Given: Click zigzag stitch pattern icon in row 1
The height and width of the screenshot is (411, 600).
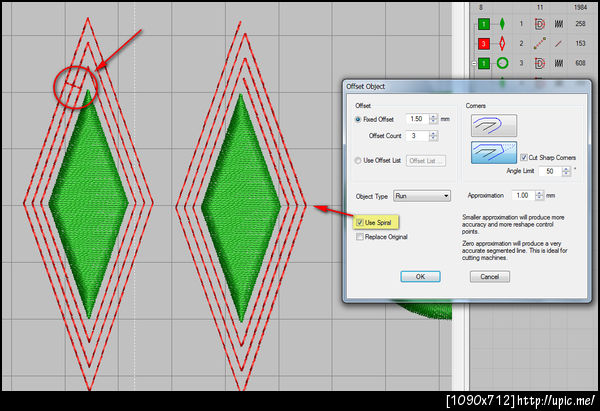Looking at the screenshot, I should coord(559,24).
